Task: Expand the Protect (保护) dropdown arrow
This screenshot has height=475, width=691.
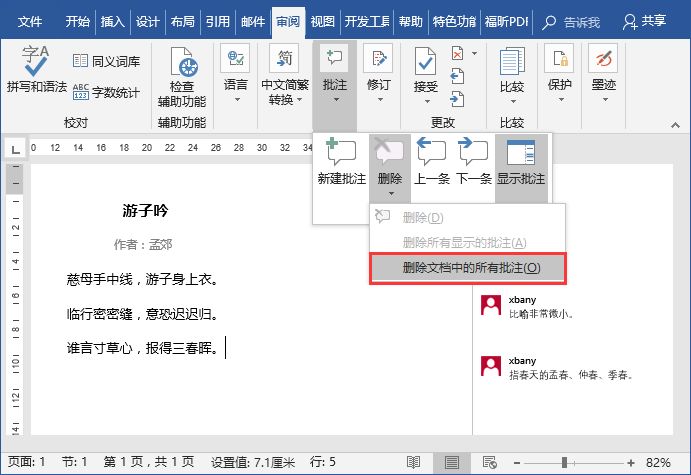Action: click(x=561, y=100)
